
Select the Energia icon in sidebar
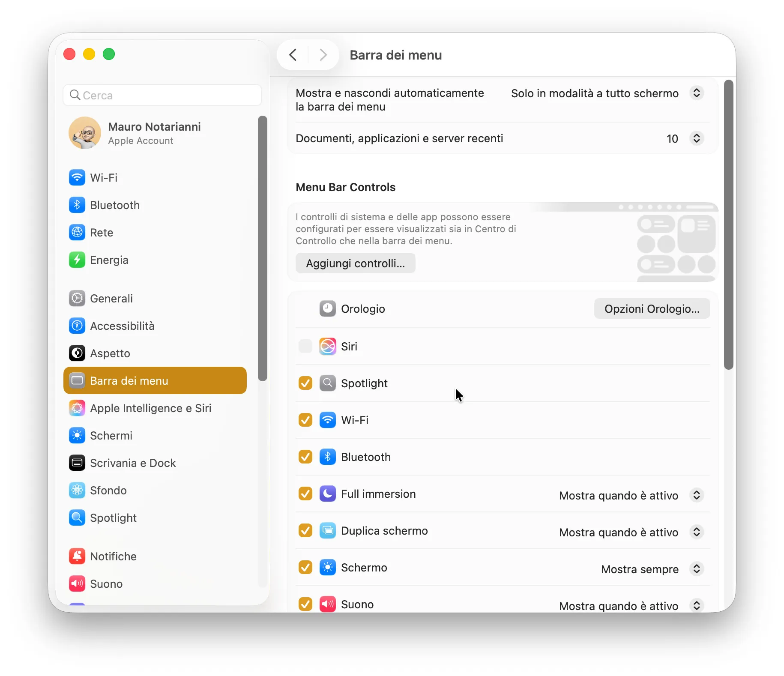click(x=77, y=260)
